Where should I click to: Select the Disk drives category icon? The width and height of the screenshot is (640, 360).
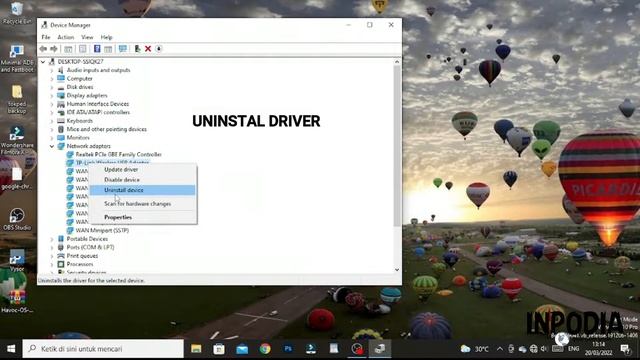coord(61,87)
